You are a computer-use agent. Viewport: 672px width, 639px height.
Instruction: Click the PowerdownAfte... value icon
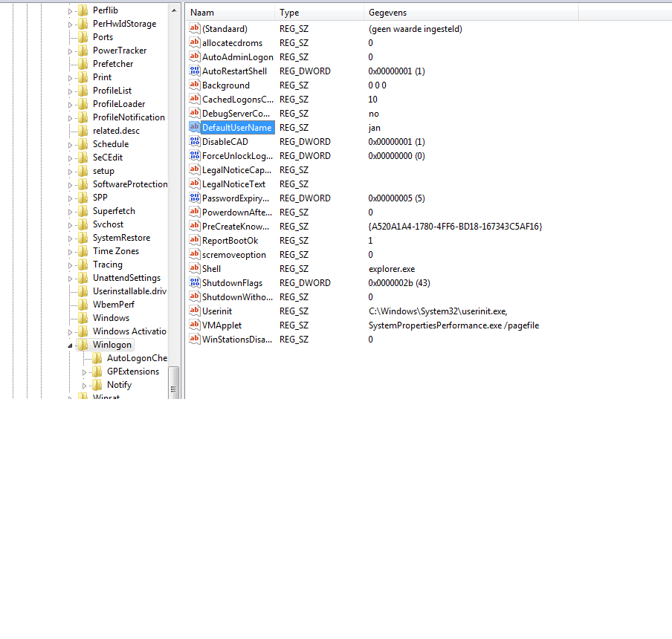coord(195,213)
